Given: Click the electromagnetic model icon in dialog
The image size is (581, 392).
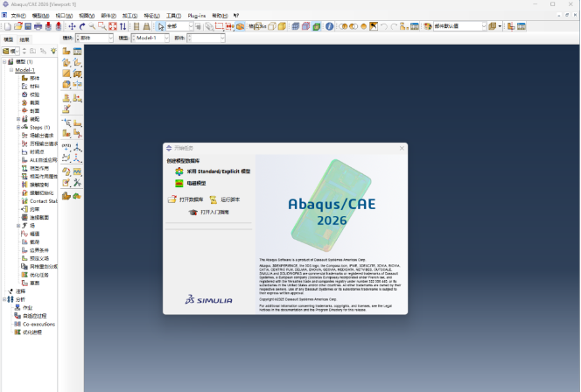Looking at the screenshot, I should 179,184.
